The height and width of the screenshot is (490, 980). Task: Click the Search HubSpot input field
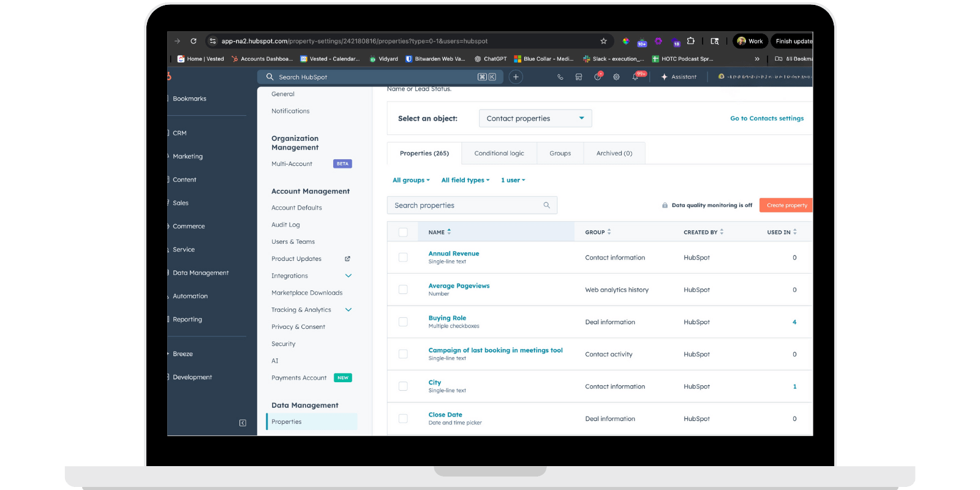click(x=380, y=77)
